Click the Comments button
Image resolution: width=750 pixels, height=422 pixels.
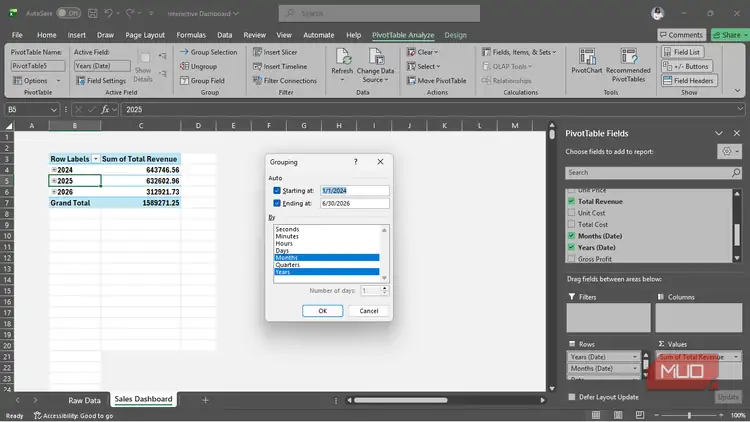[x=682, y=35]
